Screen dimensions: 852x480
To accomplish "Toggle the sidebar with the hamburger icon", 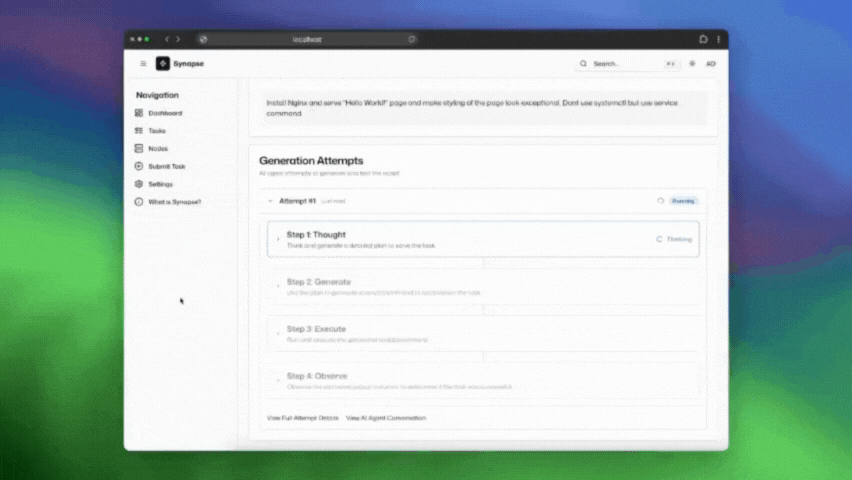I will click(x=143, y=63).
